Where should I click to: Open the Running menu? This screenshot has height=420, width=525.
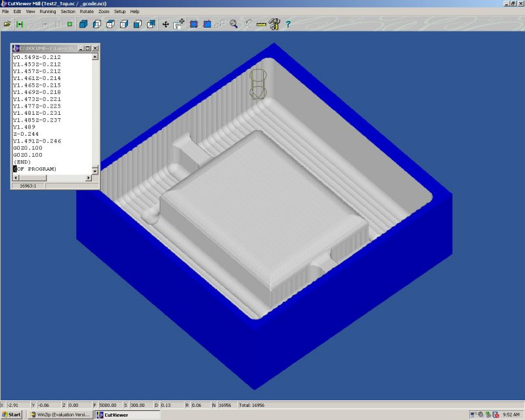tap(47, 12)
